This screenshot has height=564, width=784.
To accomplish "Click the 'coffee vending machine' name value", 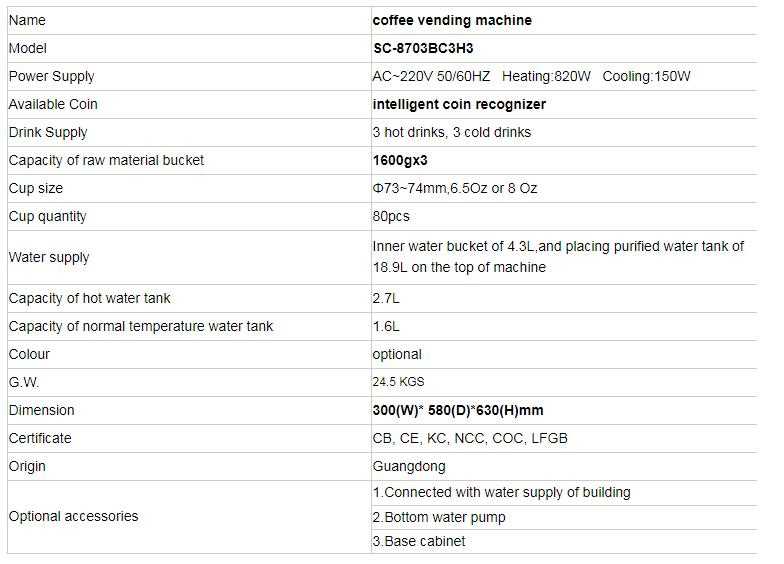I will pyautogui.click(x=452, y=20).
